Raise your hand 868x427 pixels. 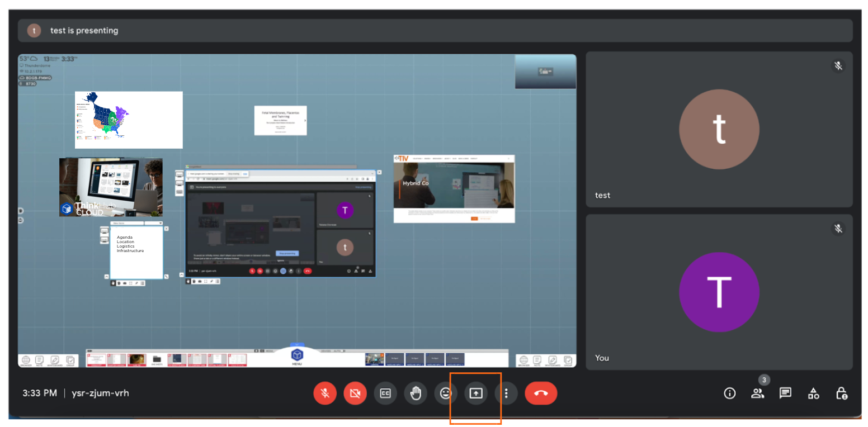tap(416, 393)
